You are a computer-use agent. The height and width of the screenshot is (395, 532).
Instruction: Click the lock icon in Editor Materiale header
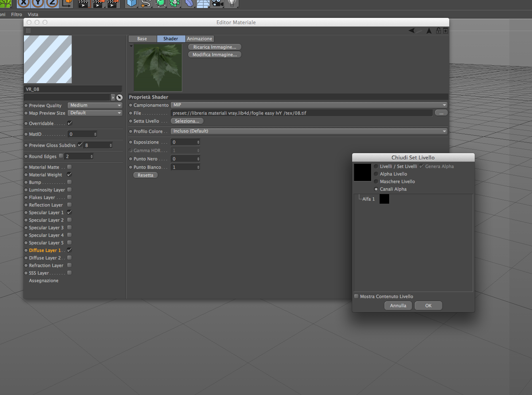[438, 31]
